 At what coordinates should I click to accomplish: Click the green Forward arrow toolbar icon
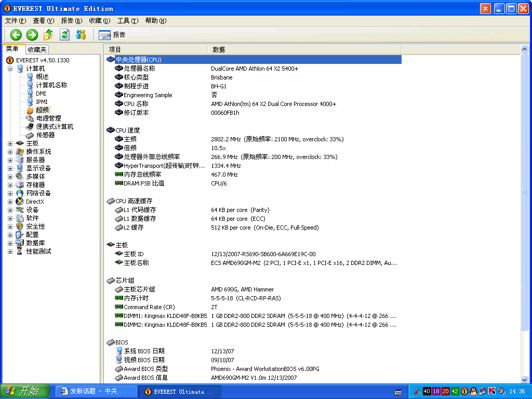[32, 35]
